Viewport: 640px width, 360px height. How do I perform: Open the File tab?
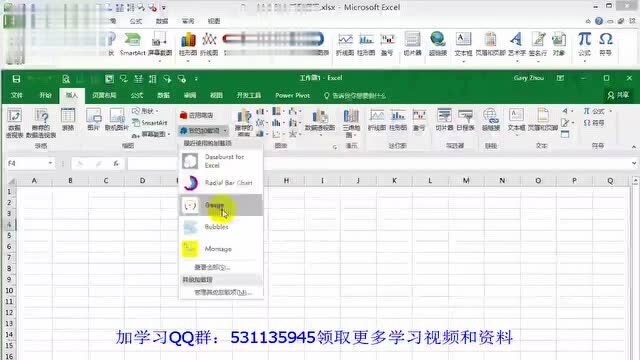tap(17, 95)
